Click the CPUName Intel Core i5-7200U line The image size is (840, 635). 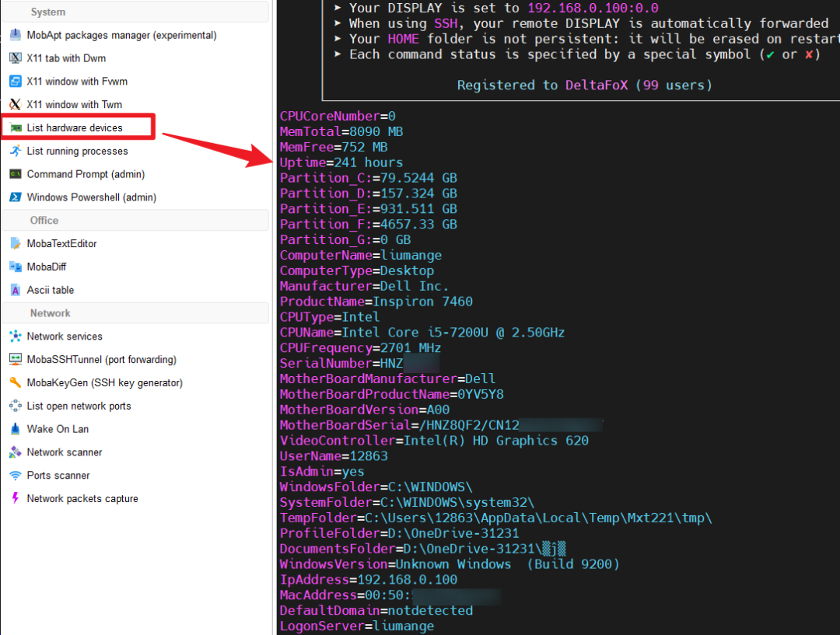point(422,333)
